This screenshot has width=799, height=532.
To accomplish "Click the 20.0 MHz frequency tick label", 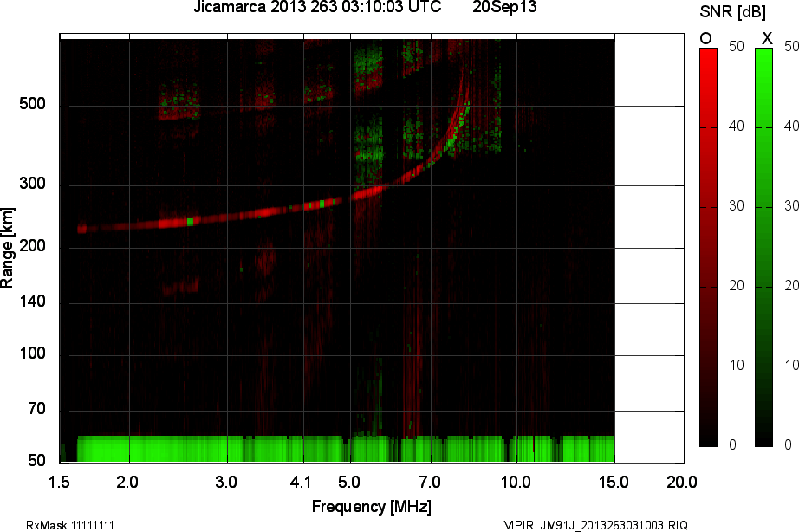I will pos(682,482).
